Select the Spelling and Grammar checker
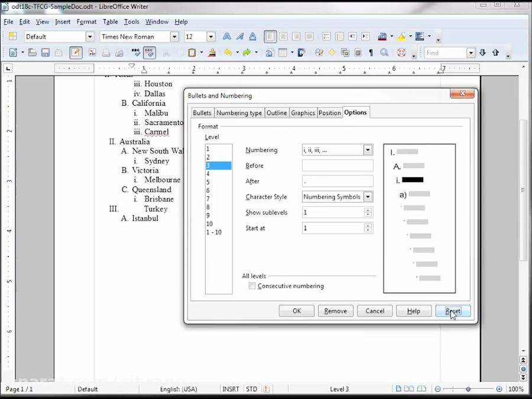 [135, 52]
